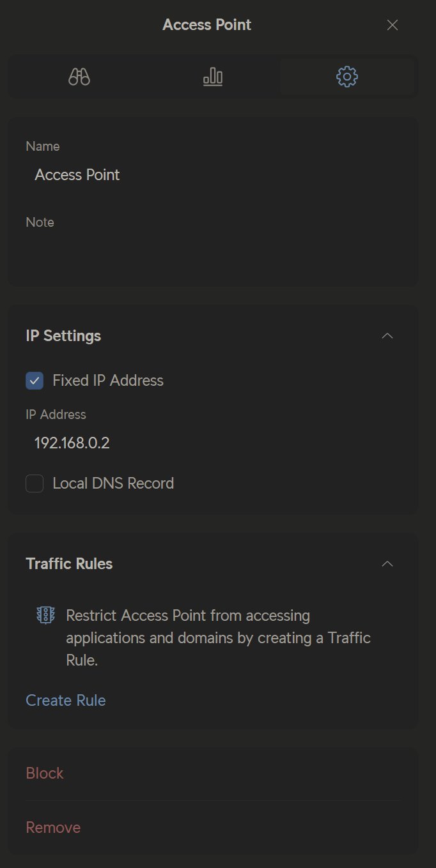Image resolution: width=436 pixels, height=868 pixels.
Task: Collapse the Traffic Rules section chevron
Action: point(387,564)
